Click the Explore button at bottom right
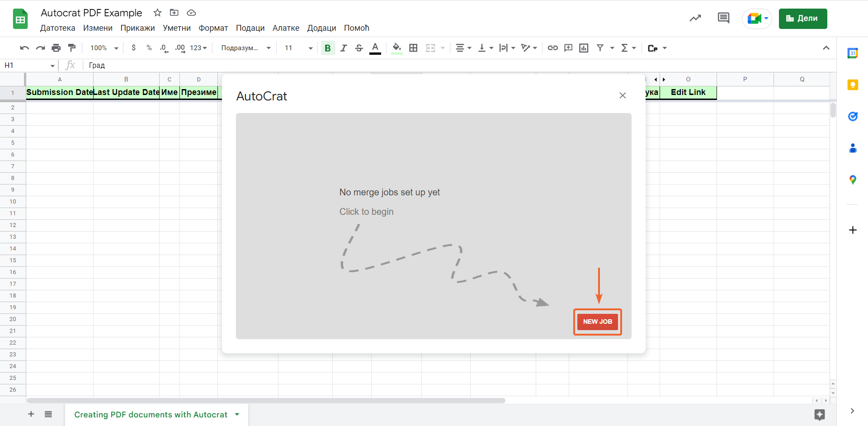 [x=820, y=415]
